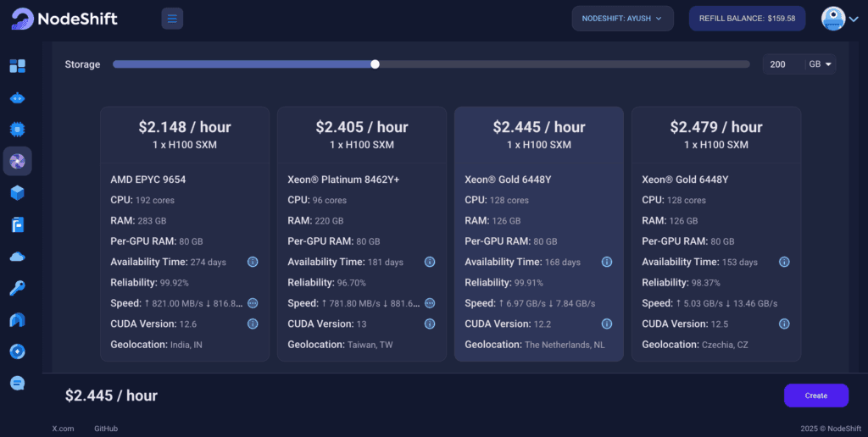This screenshot has width=868, height=437.
Task: Open the processor chip icon in sidebar
Action: pos(17,130)
